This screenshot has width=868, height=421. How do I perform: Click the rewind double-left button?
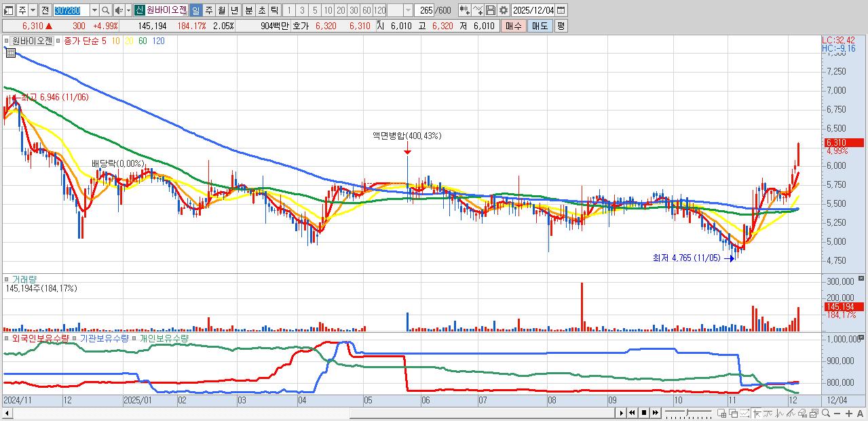[632, 413]
